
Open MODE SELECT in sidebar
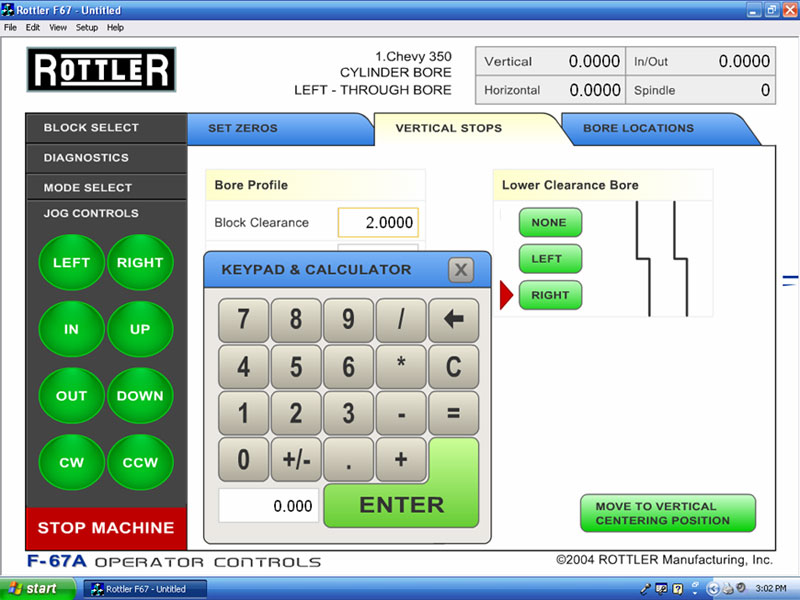point(88,188)
